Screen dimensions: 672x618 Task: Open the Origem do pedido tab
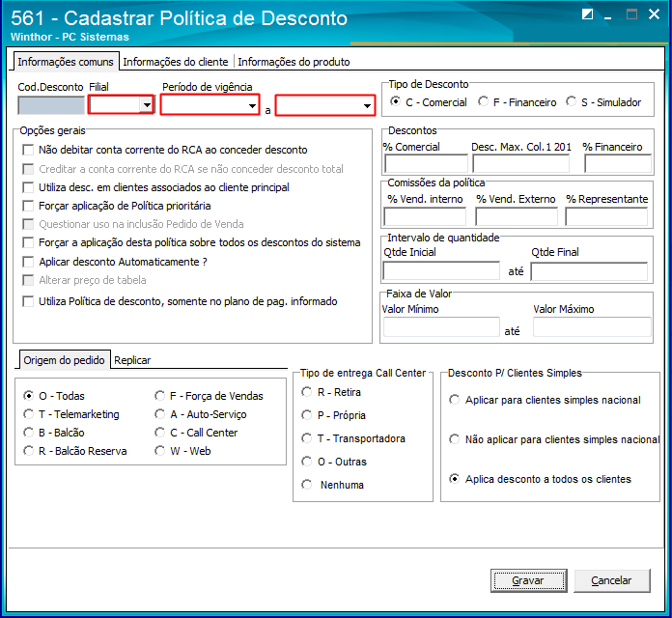(64, 360)
